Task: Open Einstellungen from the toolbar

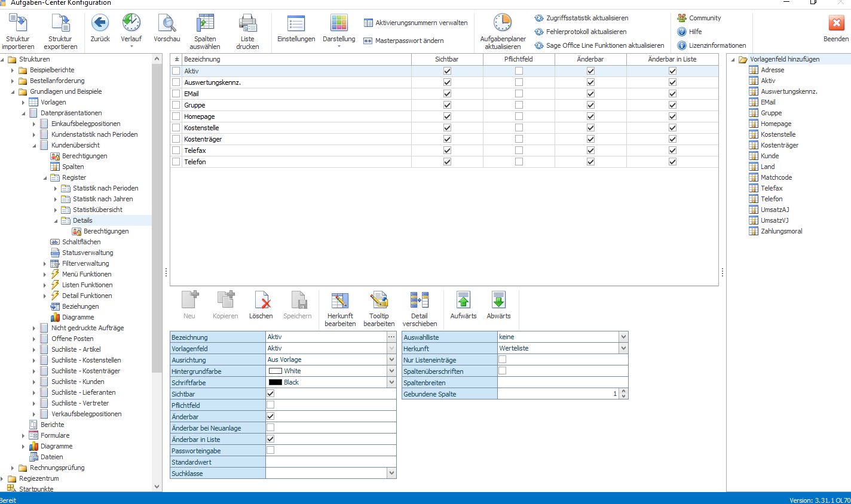Action: click(296, 23)
